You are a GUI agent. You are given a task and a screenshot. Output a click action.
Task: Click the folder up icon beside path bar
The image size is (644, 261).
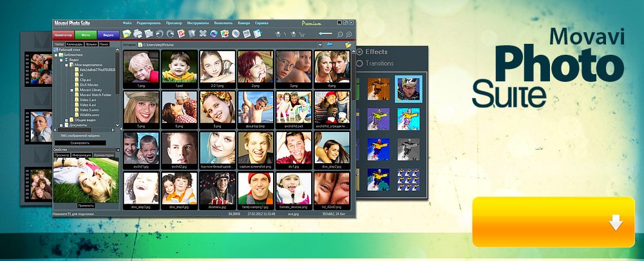point(348,44)
